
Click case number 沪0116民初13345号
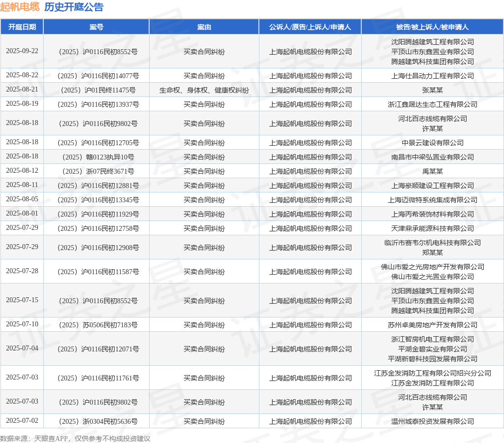pyautogui.click(x=98, y=200)
